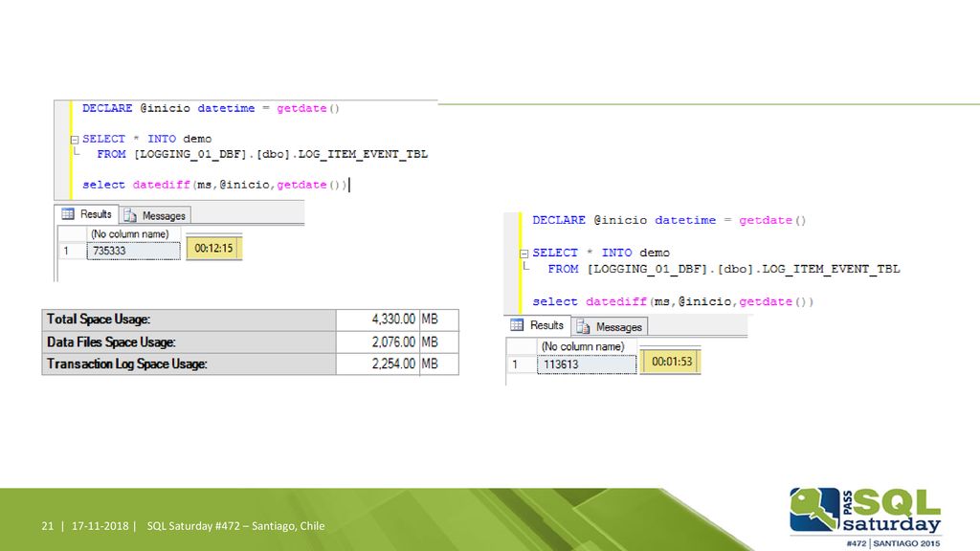Collapse the SELECT statement in left query
The width and height of the screenshot is (980, 551).
coord(75,140)
